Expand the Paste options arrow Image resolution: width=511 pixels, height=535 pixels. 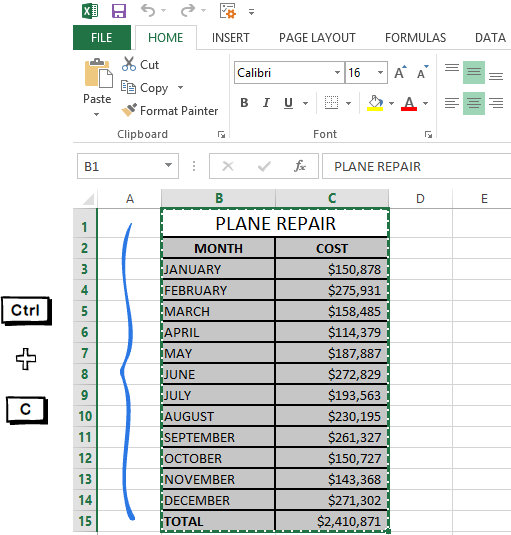tap(97, 114)
